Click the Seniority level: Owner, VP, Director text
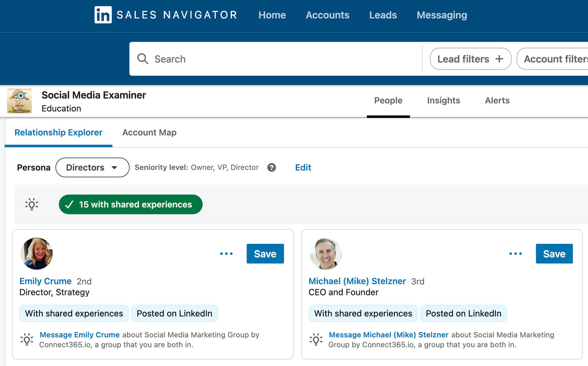Screen dimensions: 588x366 197,167
